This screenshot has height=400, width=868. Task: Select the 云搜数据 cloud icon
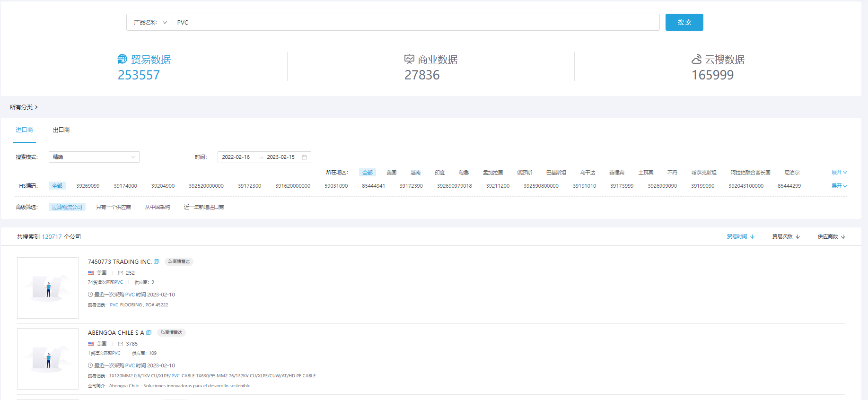[x=696, y=59]
